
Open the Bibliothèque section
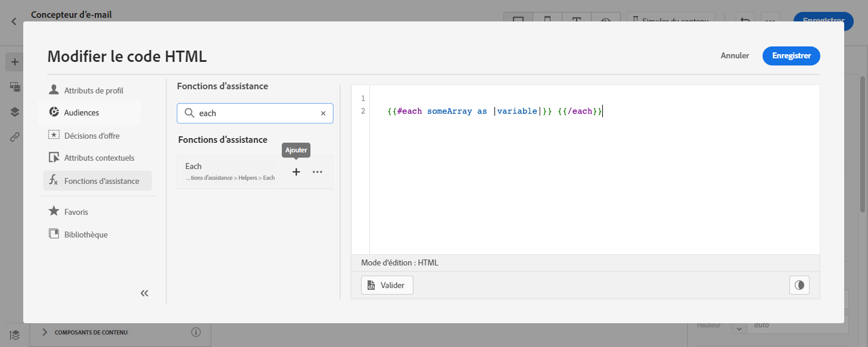pos(86,235)
